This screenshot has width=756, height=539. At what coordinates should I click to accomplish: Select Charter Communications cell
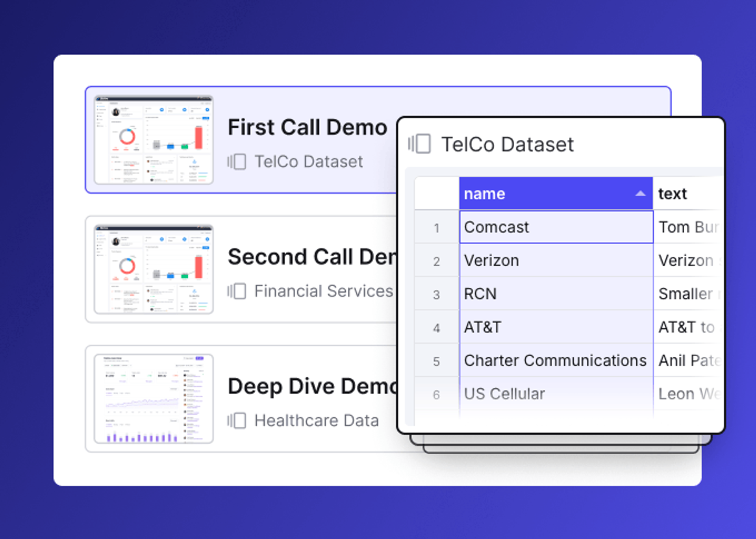tap(555, 360)
